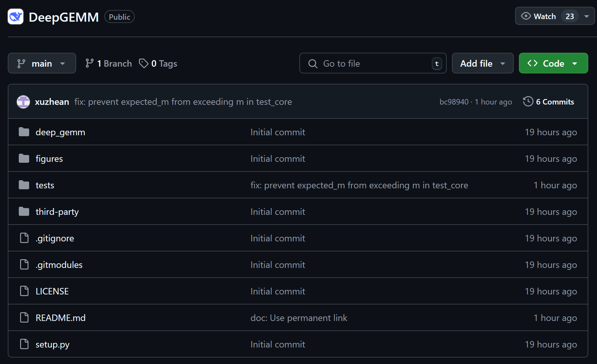View the 1 Branch link
Viewport: 597px width, 364px height.
(109, 63)
